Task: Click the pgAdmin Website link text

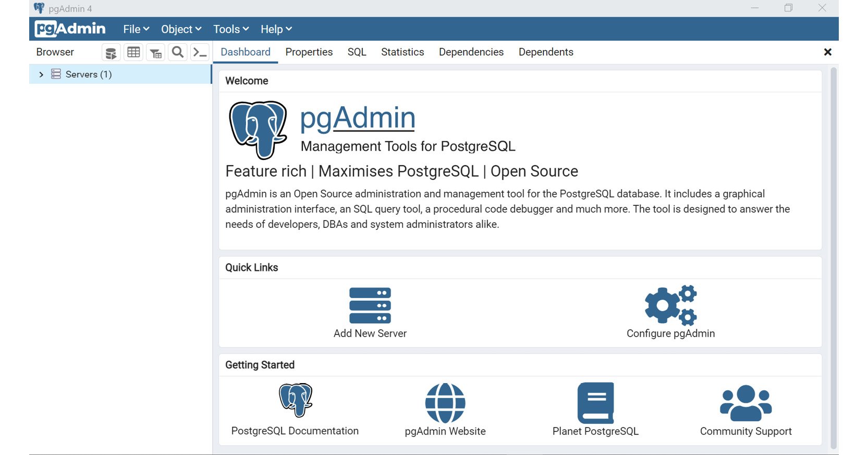Action: pyautogui.click(x=445, y=432)
